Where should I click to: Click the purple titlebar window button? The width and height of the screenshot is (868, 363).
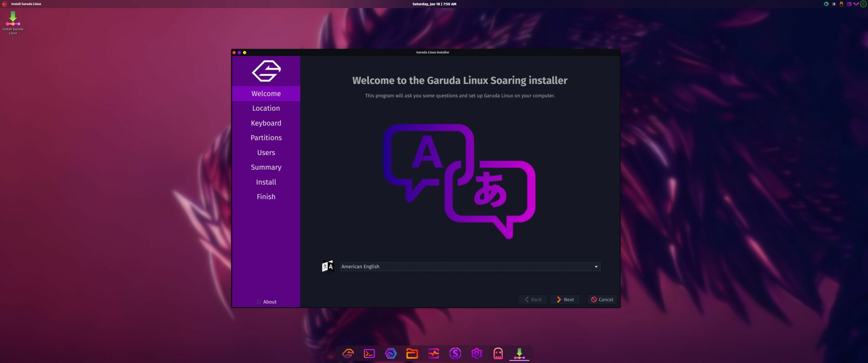point(239,52)
